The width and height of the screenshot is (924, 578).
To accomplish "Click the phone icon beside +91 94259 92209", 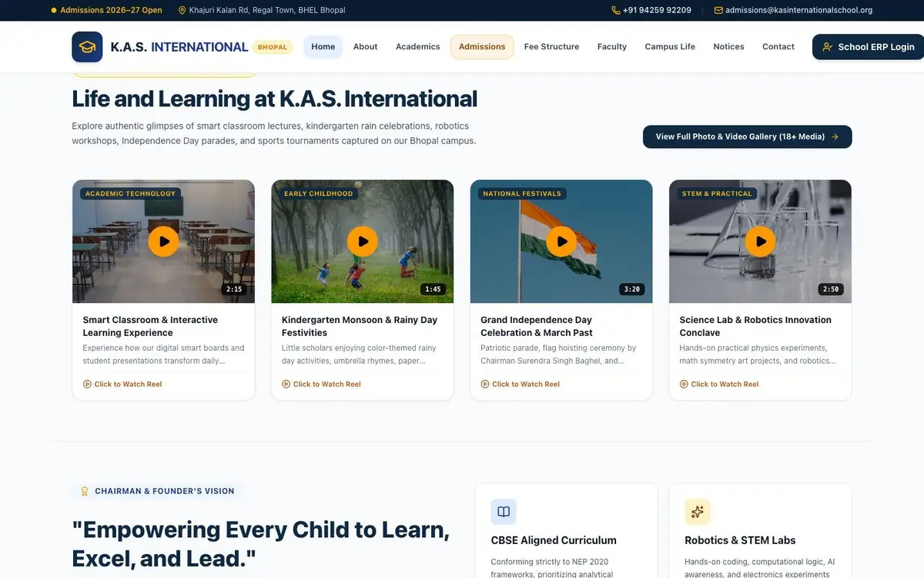I will tap(616, 11).
